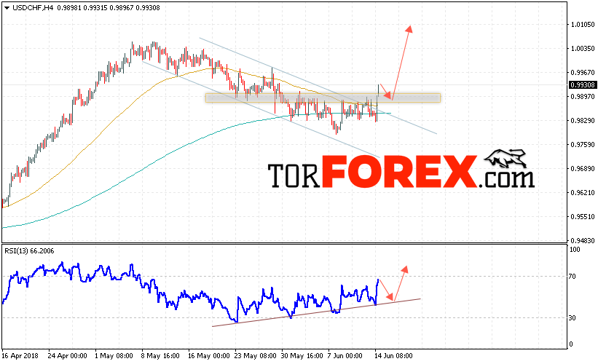Click the 30 May 16:00 time label
The image size is (598, 364).
coord(302,355)
